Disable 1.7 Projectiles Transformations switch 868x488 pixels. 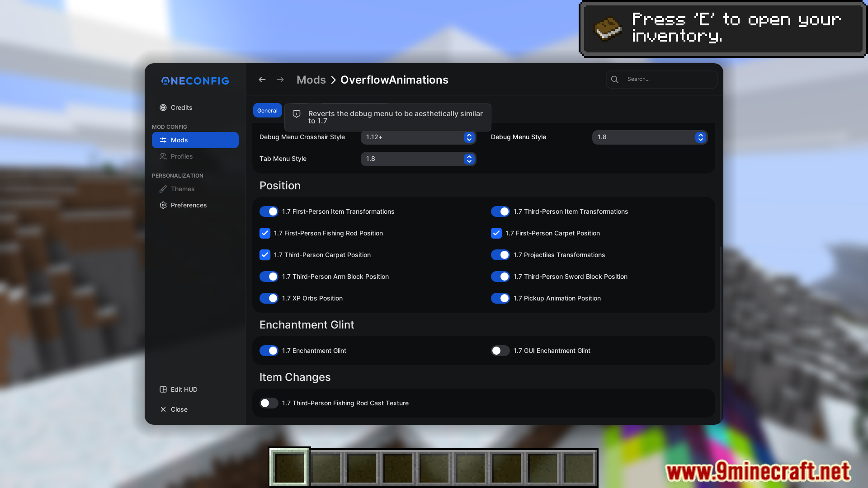coord(500,255)
